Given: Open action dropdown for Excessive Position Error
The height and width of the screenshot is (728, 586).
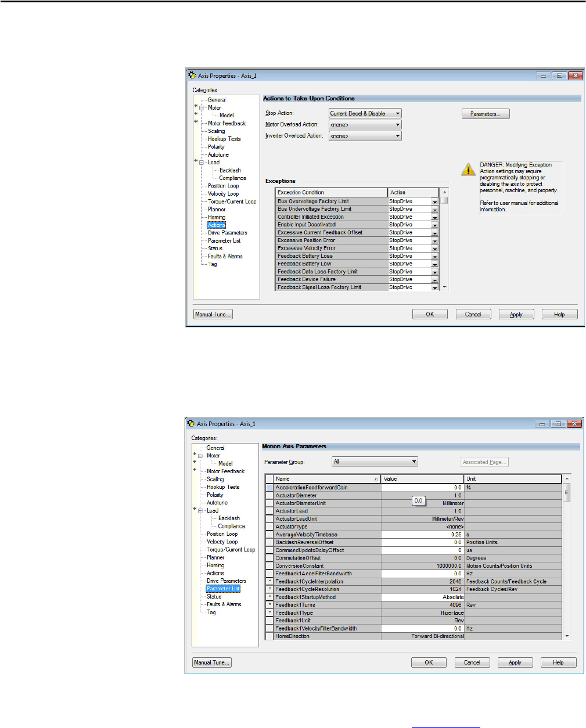Looking at the screenshot, I should coord(434,240).
